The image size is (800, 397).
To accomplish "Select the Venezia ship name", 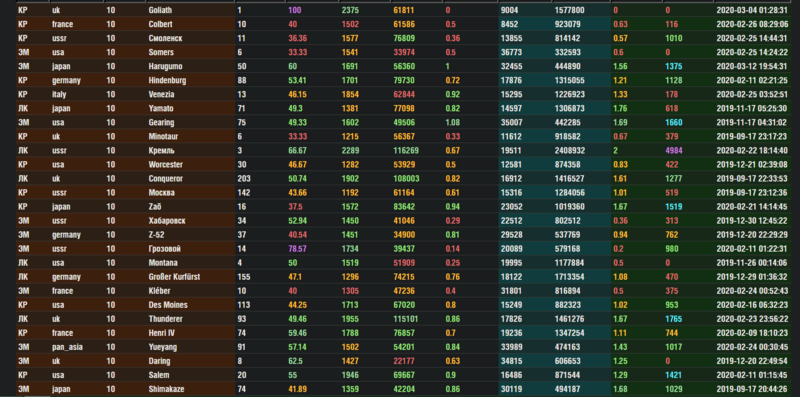I will click(x=161, y=94).
